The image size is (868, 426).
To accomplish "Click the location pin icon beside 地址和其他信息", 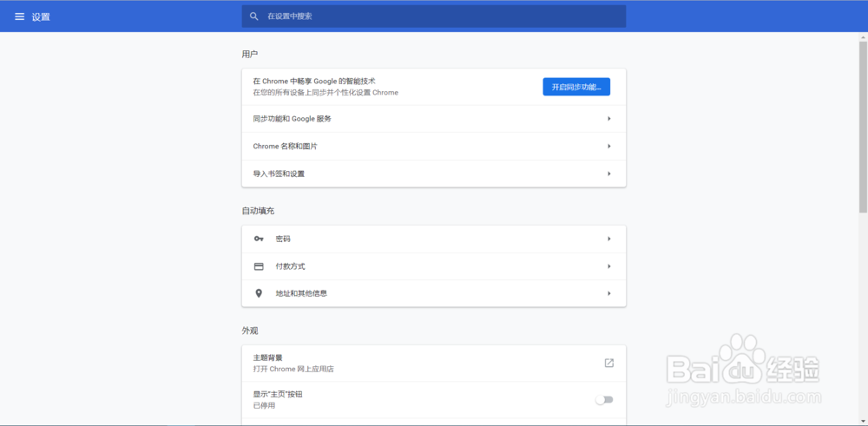I will point(259,293).
